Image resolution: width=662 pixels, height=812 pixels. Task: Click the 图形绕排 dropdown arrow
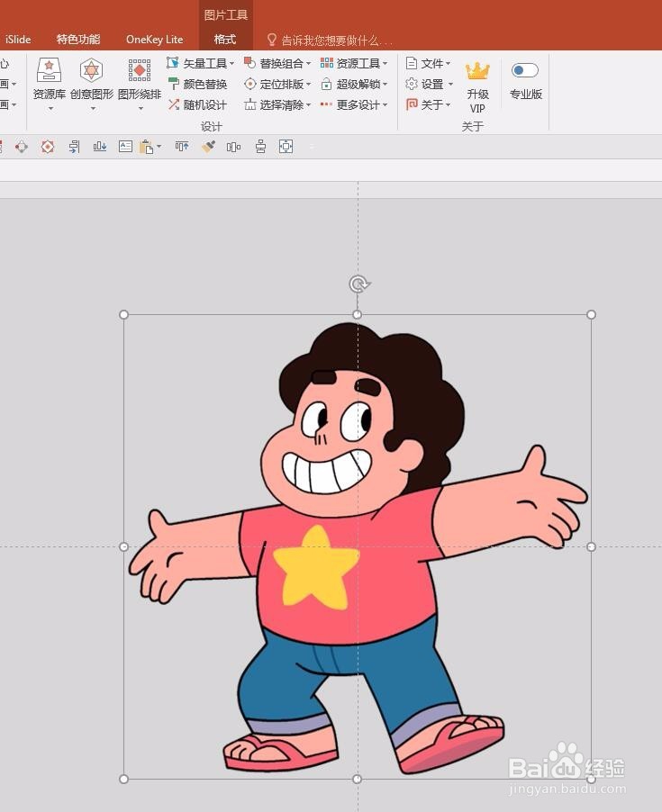[141, 109]
